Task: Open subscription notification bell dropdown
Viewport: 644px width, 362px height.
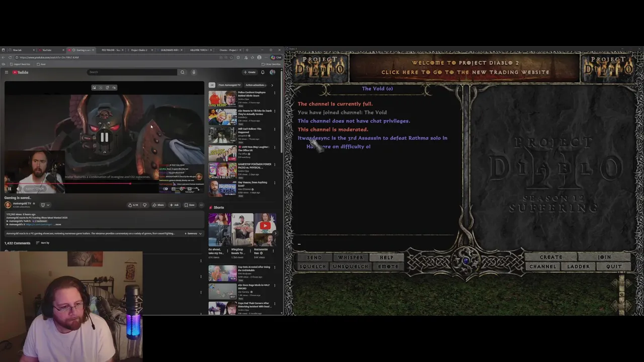Action: pos(45,205)
